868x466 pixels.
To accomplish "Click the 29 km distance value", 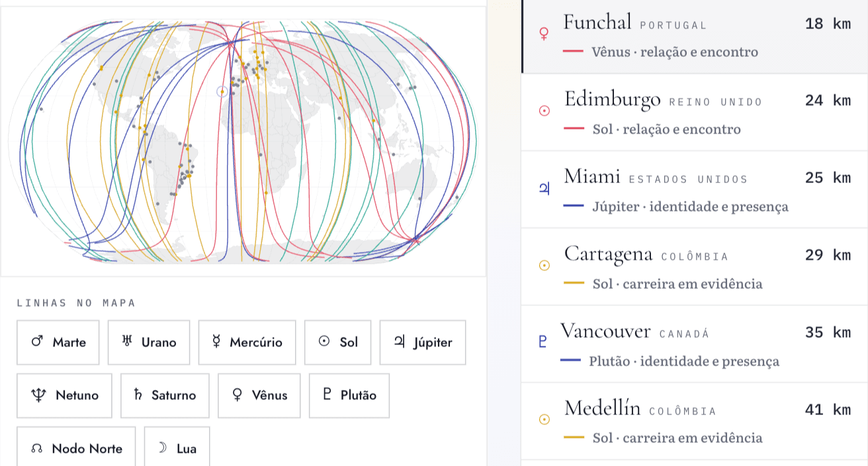I will point(828,255).
